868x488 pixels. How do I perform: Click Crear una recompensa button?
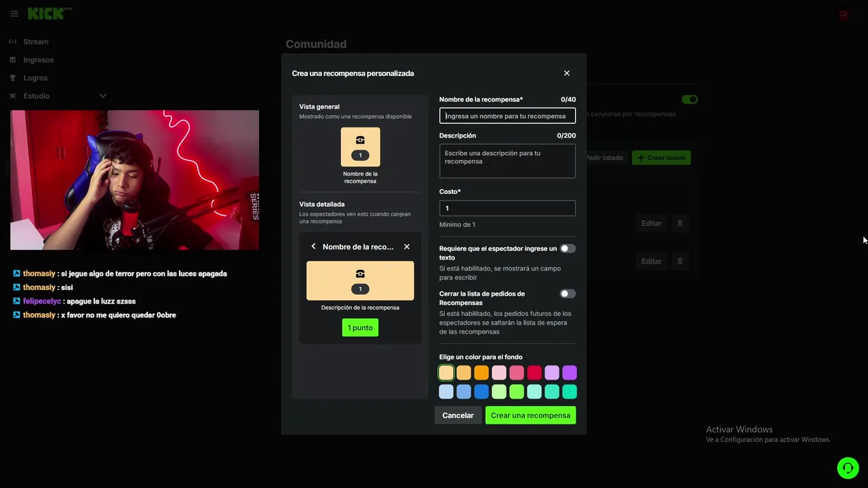(x=530, y=415)
